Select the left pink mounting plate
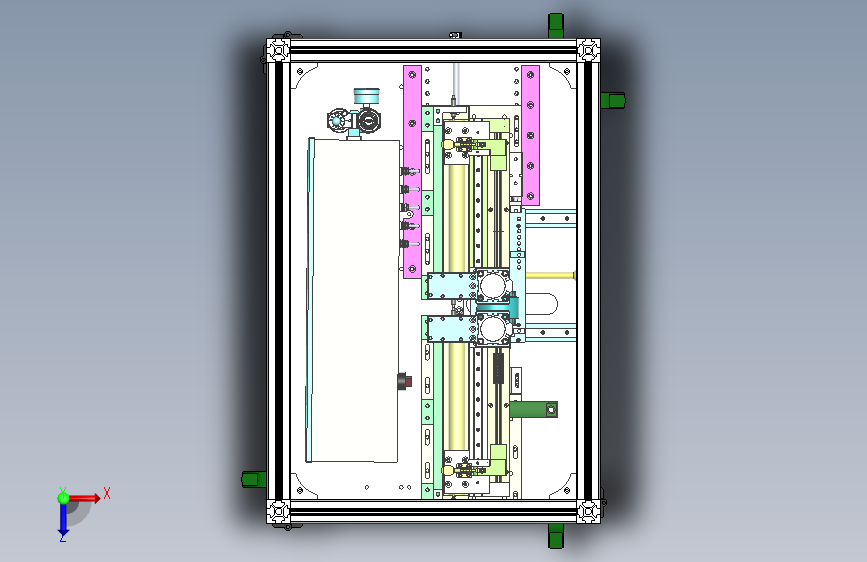 412,171
